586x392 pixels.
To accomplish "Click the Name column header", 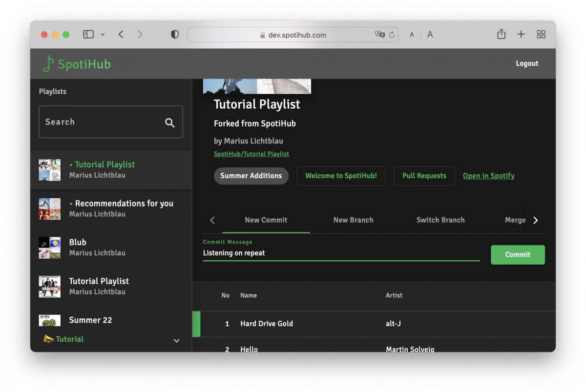I will coord(249,295).
